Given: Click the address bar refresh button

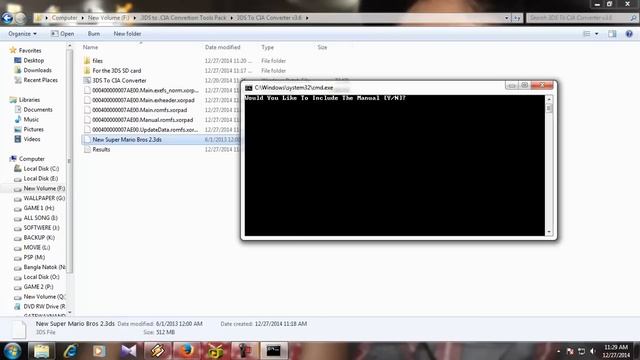Looking at the screenshot, I should [517, 18].
